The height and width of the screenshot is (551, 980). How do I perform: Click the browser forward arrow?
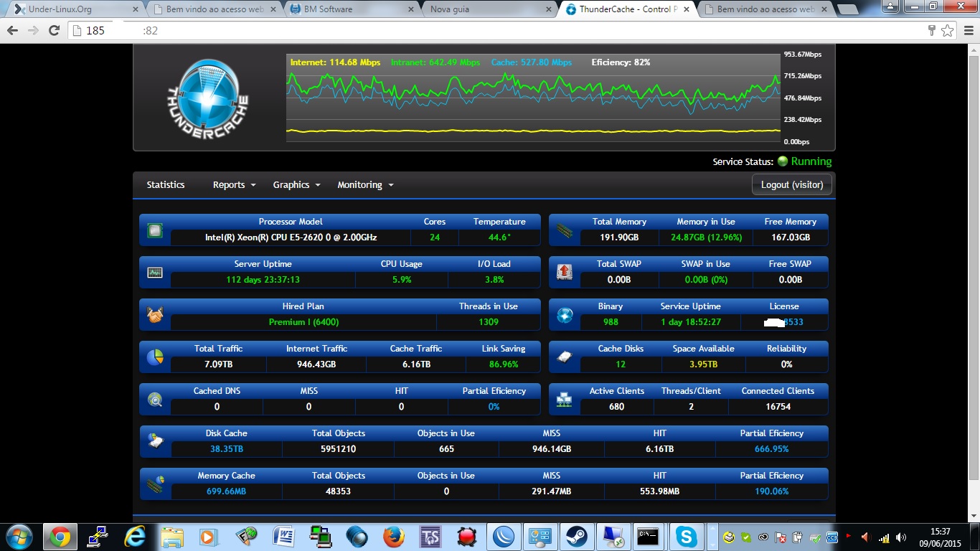pos(33,30)
